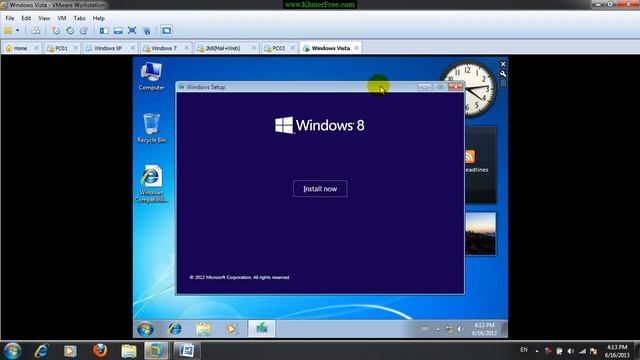The width and height of the screenshot is (640, 360).
Task: Open the Tabs menu
Action: coord(79,18)
